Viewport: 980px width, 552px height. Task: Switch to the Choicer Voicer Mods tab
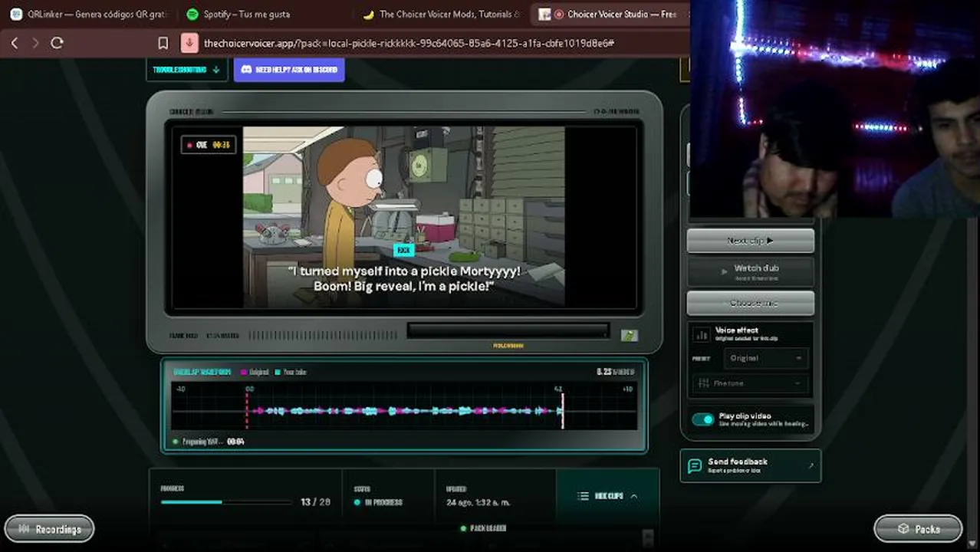(442, 14)
